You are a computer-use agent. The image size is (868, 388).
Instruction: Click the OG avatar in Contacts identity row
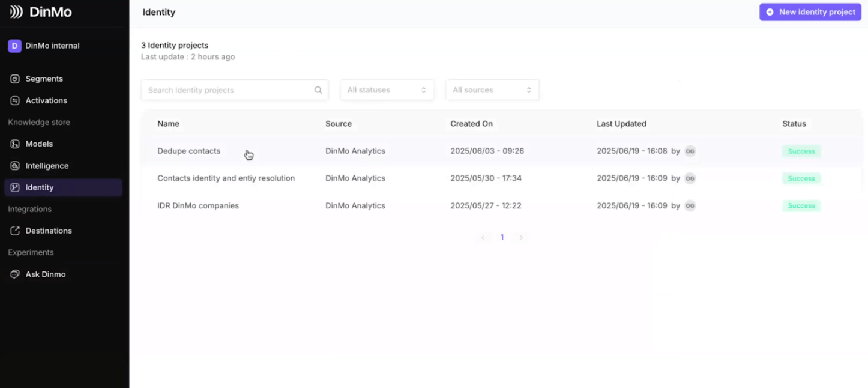pyautogui.click(x=690, y=178)
